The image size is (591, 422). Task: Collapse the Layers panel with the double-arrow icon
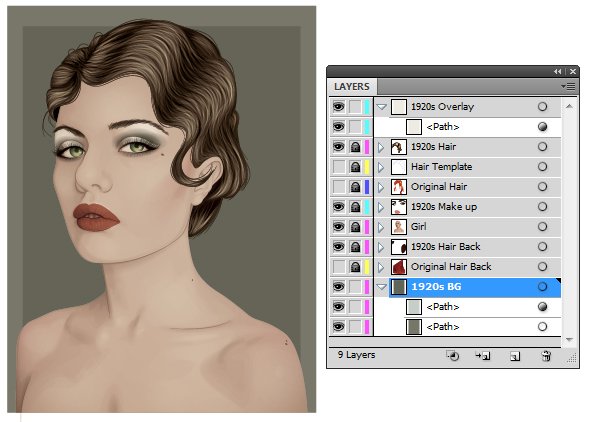(557, 71)
